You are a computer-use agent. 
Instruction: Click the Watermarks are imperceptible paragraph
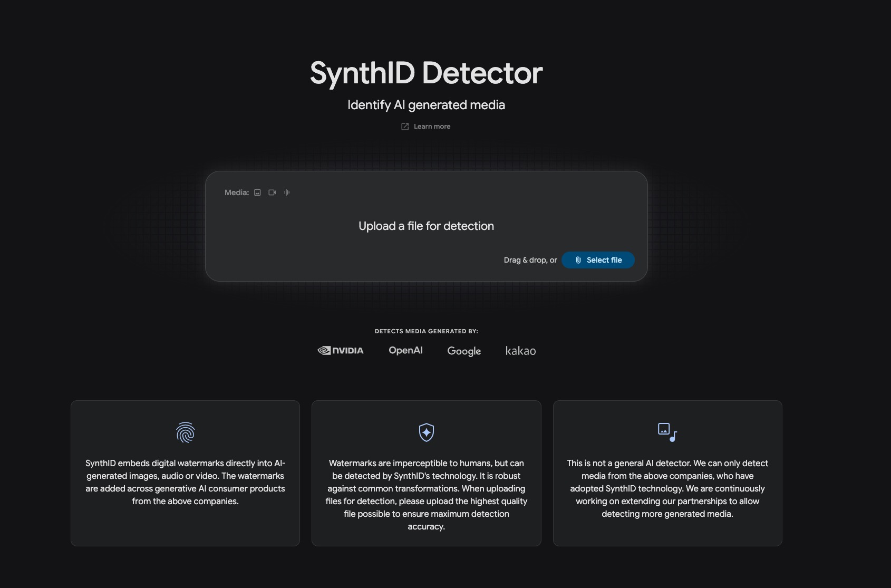[427, 495]
